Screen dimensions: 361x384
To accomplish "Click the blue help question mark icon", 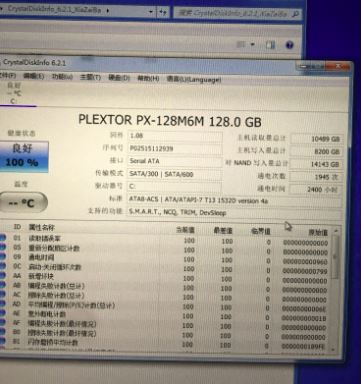I will click(289, 45).
